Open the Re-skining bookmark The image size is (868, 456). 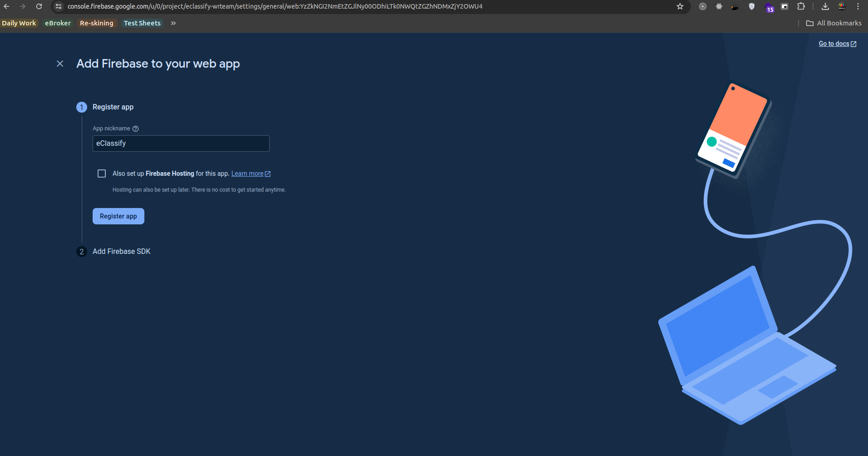point(97,23)
